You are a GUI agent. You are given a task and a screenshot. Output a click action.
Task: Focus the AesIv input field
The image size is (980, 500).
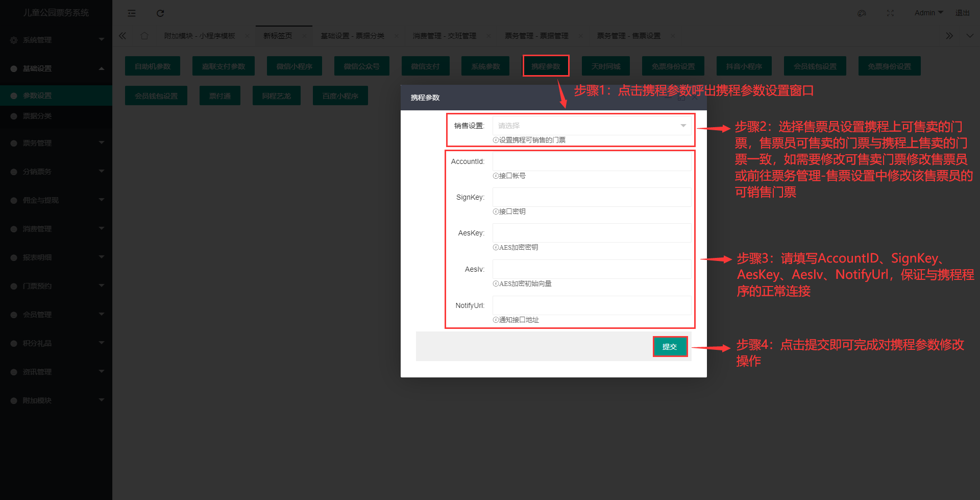pyautogui.click(x=592, y=269)
